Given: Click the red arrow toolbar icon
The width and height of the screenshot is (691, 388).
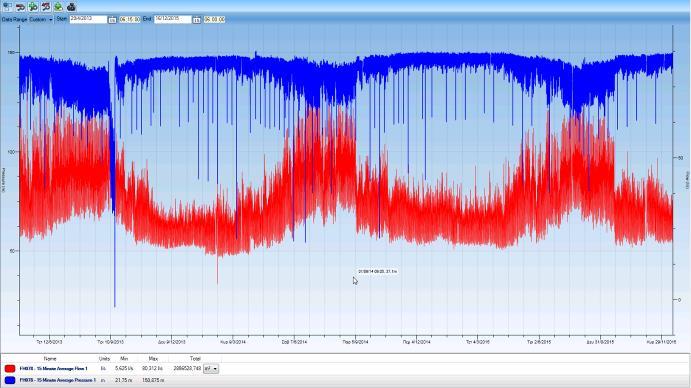Looking at the screenshot, I should point(20,7).
